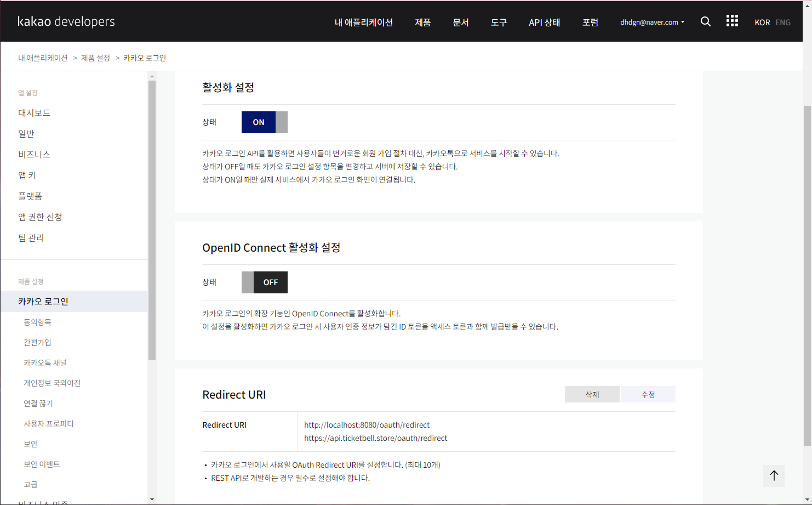Open the apps grid icon
Viewport: 812px width, 505px height.
732,21
